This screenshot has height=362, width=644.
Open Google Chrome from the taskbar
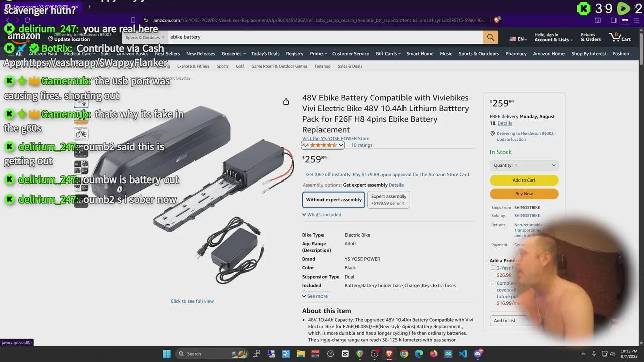tap(404, 354)
